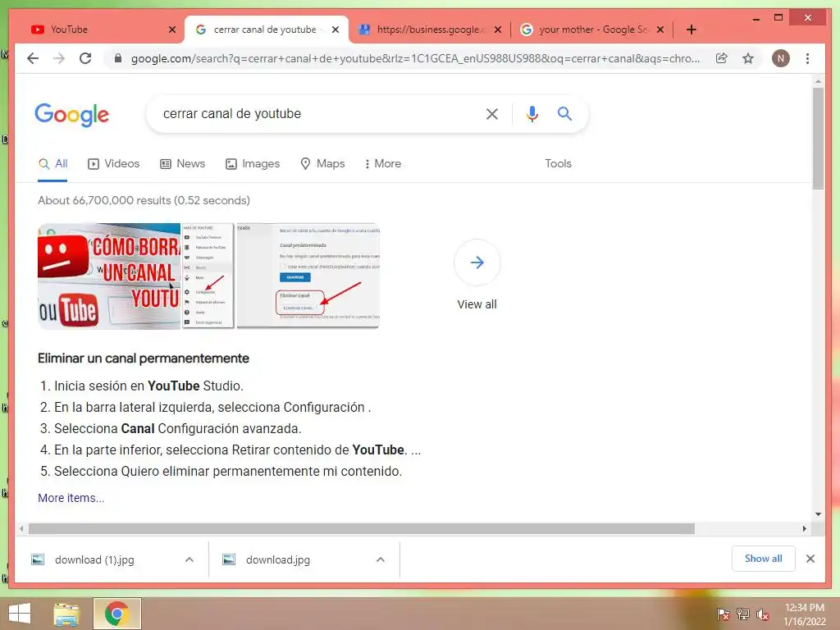Viewport: 840px width, 630px height.
Task: Open the Cómo borrar un canal thumbnail
Action: click(109, 276)
